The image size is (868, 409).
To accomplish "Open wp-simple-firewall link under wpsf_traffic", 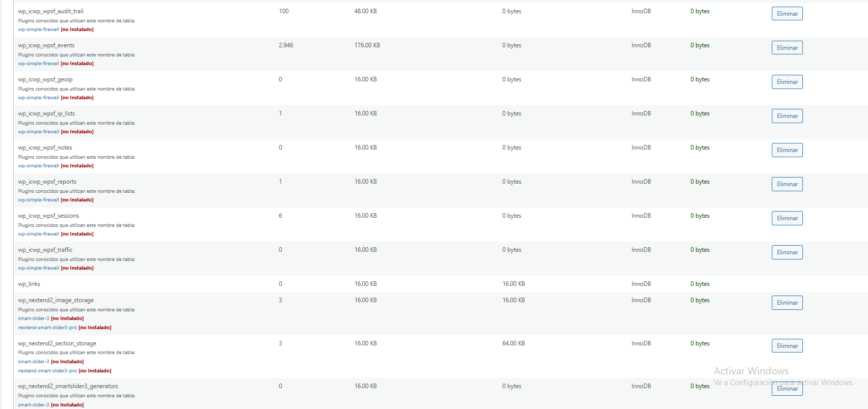I will (39, 268).
